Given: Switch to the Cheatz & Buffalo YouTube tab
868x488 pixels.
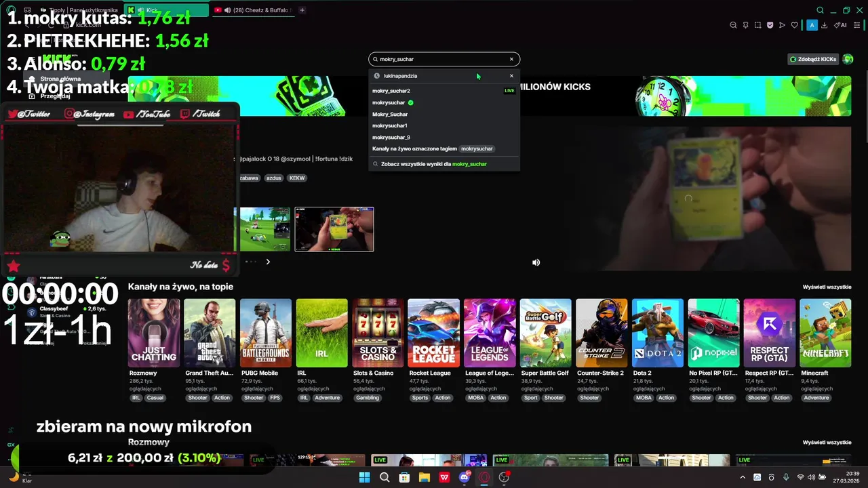Looking at the screenshot, I should click(253, 10).
